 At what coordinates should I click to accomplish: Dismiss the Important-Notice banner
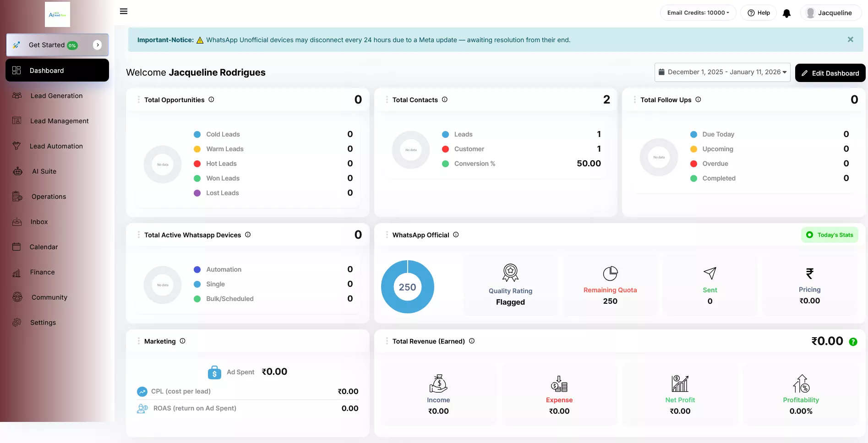tap(850, 40)
